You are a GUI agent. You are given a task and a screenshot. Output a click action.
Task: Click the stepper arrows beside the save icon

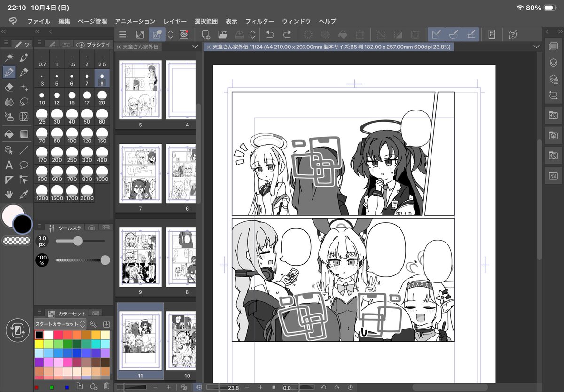[x=253, y=34]
